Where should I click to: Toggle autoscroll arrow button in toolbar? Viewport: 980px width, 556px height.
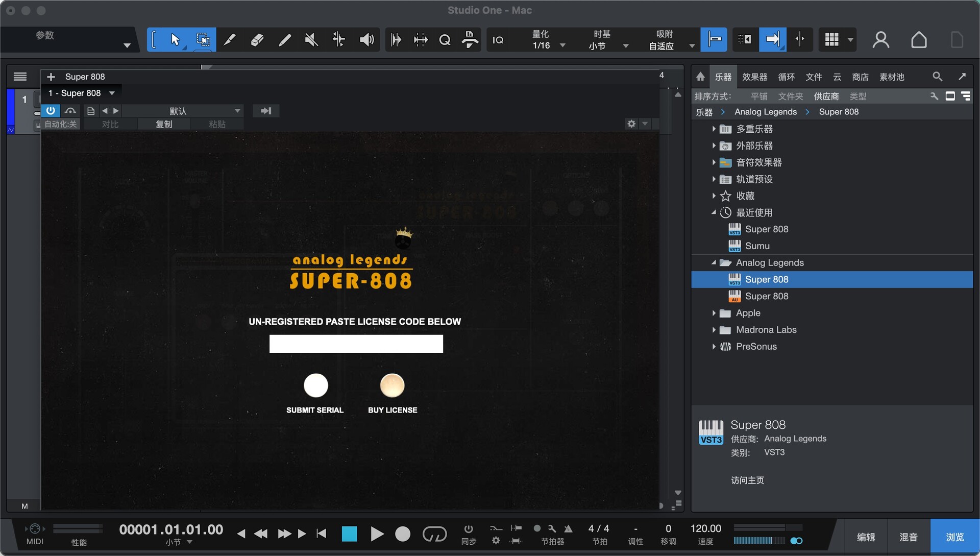772,40
